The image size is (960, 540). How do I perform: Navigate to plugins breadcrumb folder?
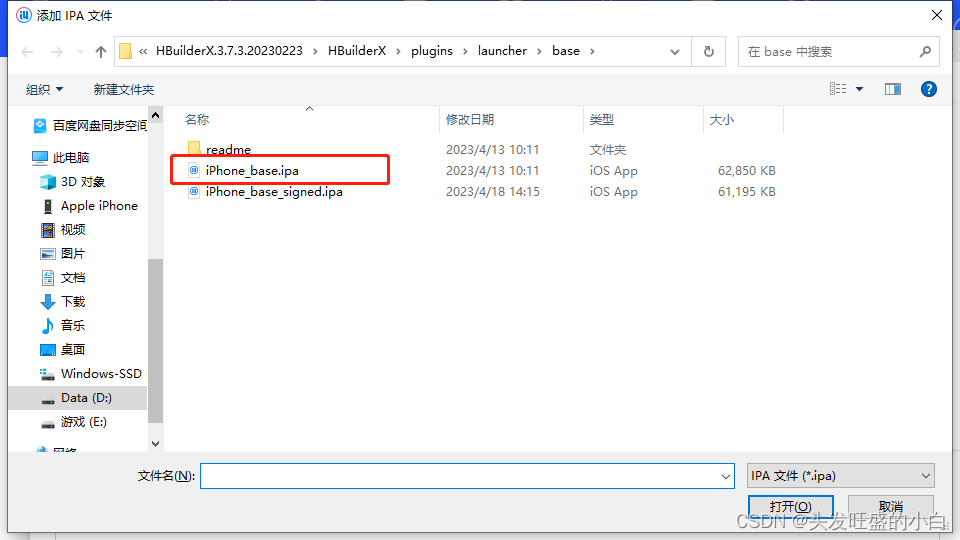[432, 51]
